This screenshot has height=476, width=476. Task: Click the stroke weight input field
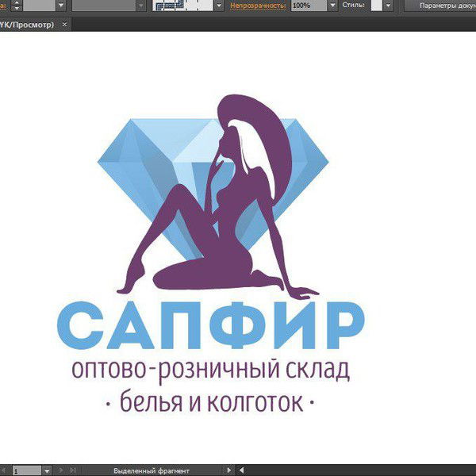point(40,6)
